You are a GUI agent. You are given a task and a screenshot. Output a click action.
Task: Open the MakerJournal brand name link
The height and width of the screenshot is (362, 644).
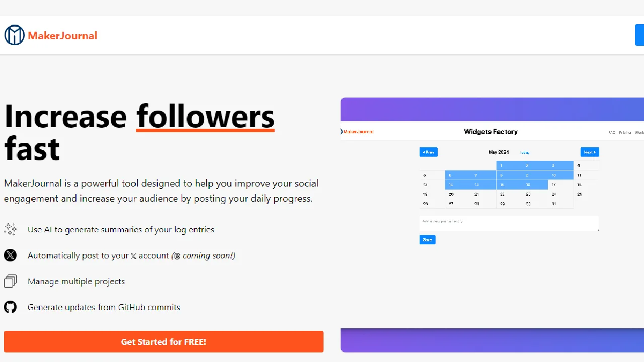point(62,35)
